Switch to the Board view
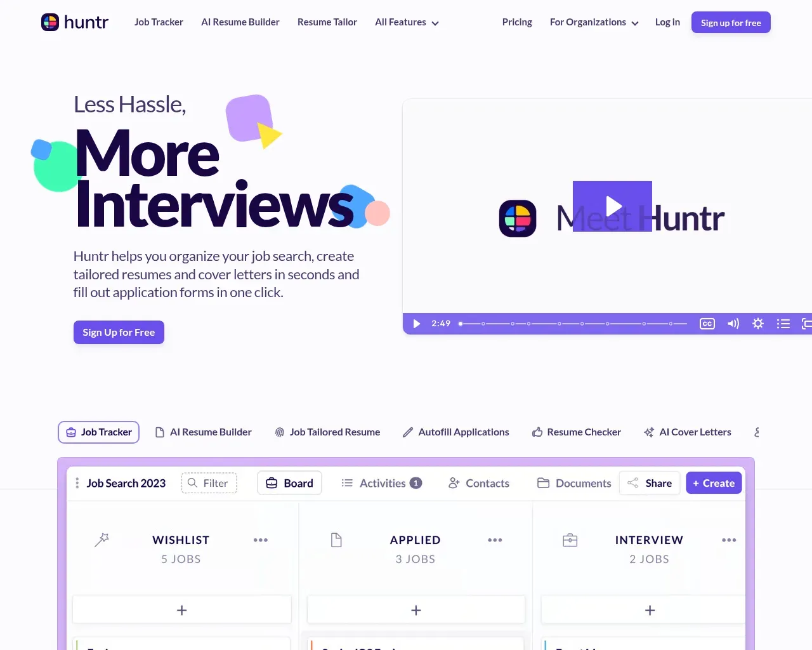 tap(289, 483)
